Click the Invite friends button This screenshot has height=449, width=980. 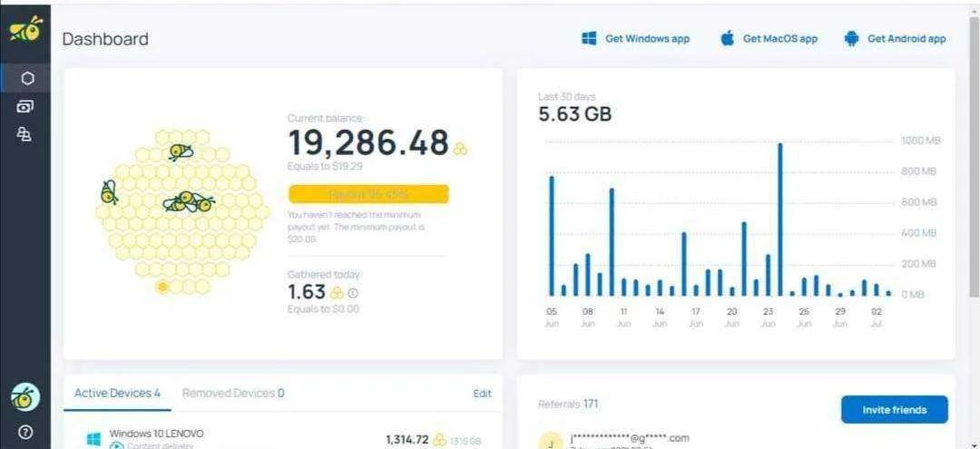tap(895, 410)
